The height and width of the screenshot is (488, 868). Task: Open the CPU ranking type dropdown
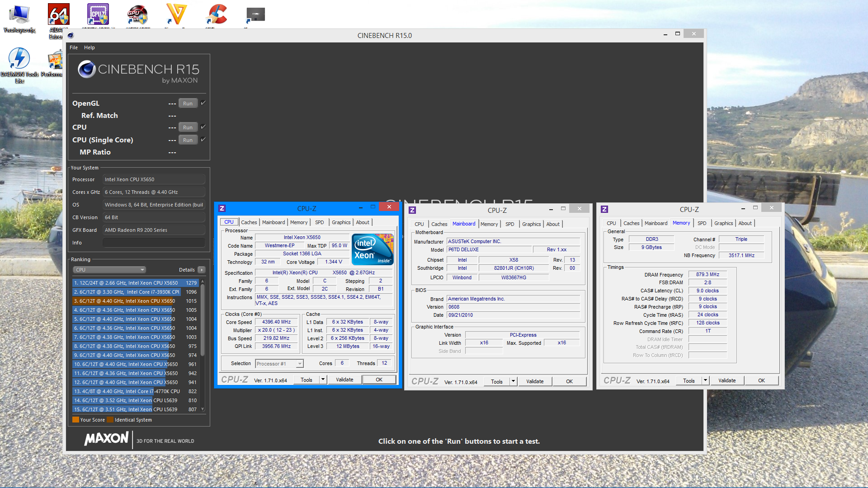click(x=109, y=270)
